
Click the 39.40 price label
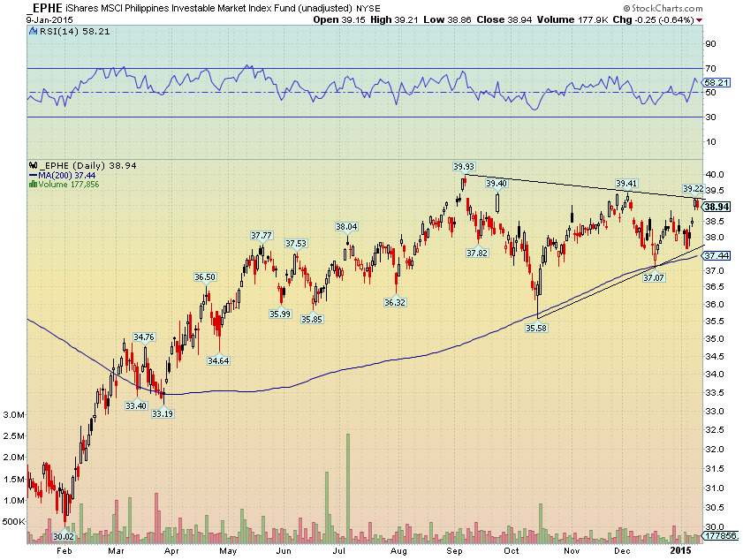(497, 184)
